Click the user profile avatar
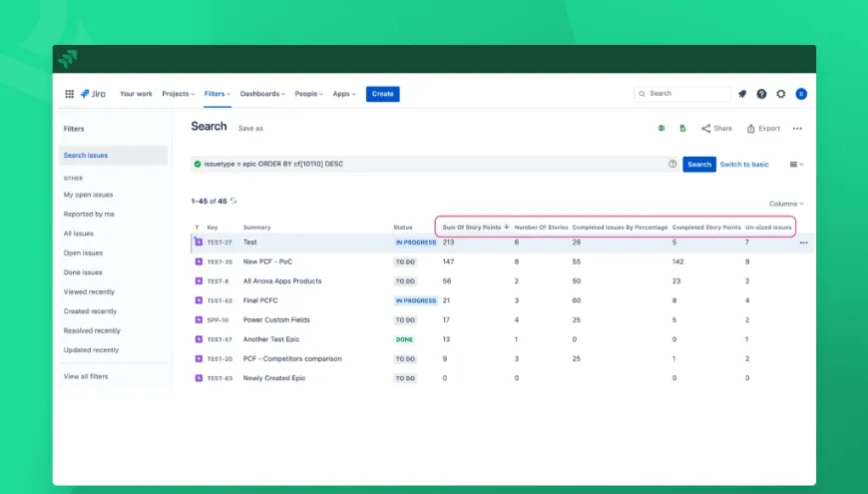The height and width of the screenshot is (494, 868). click(x=801, y=94)
